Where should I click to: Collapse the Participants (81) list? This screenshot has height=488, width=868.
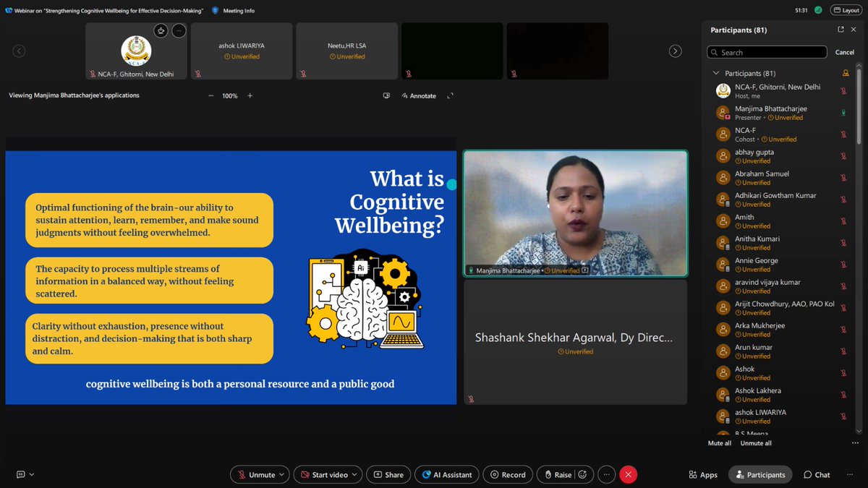716,73
